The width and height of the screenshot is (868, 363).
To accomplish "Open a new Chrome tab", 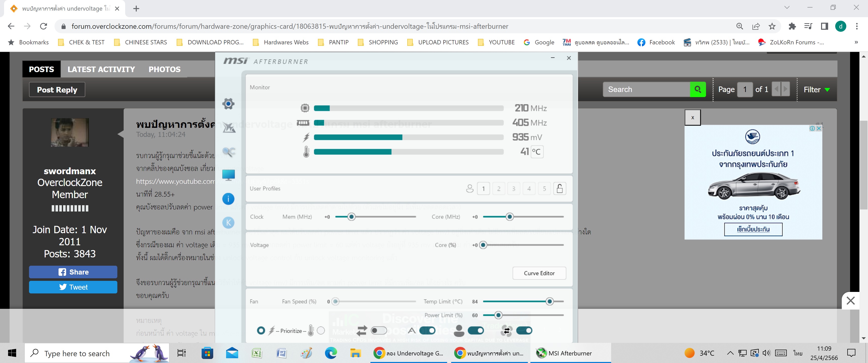I will pyautogui.click(x=136, y=8).
